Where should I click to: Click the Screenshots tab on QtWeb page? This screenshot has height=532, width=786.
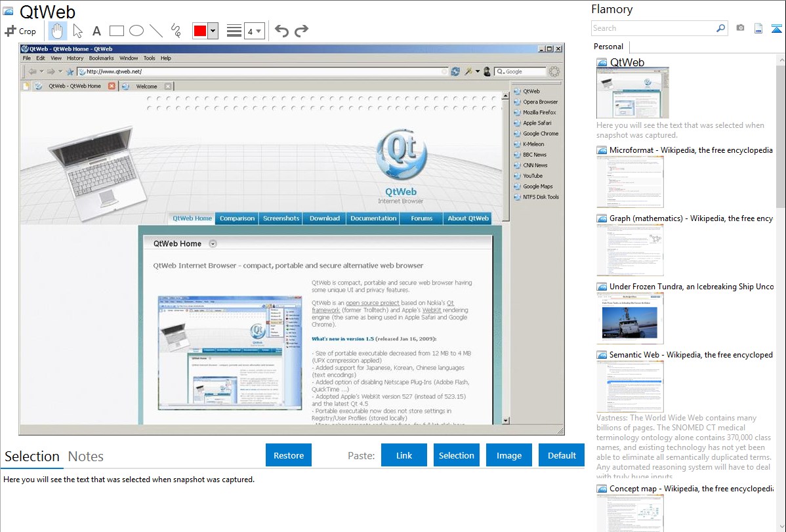[x=281, y=218]
